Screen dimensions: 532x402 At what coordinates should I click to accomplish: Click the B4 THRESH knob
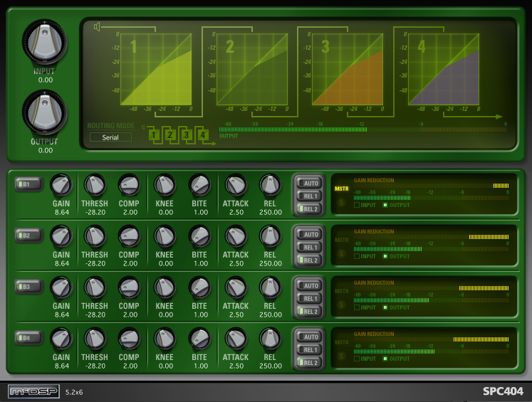pos(95,339)
